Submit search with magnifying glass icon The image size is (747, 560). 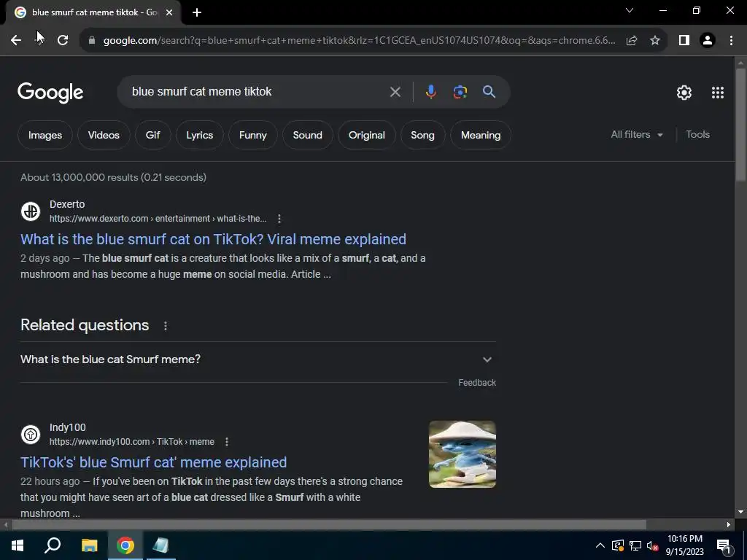(489, 92)
